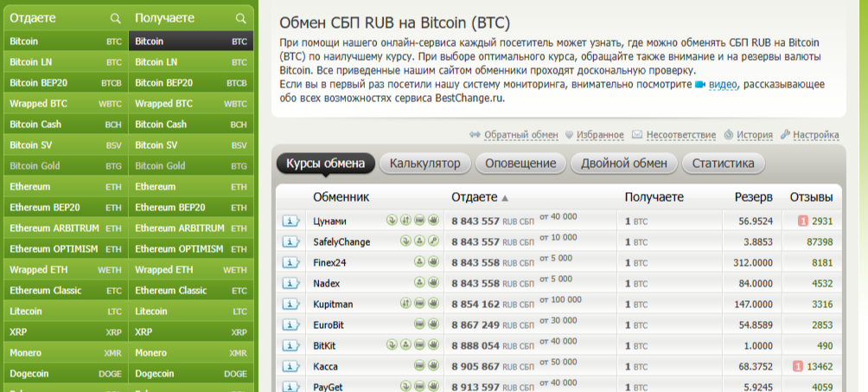Click the red 1 badge in Цунами reviews
Viewport: 868px width, 392px height.
pyautogui.click(x=802, y=222)
